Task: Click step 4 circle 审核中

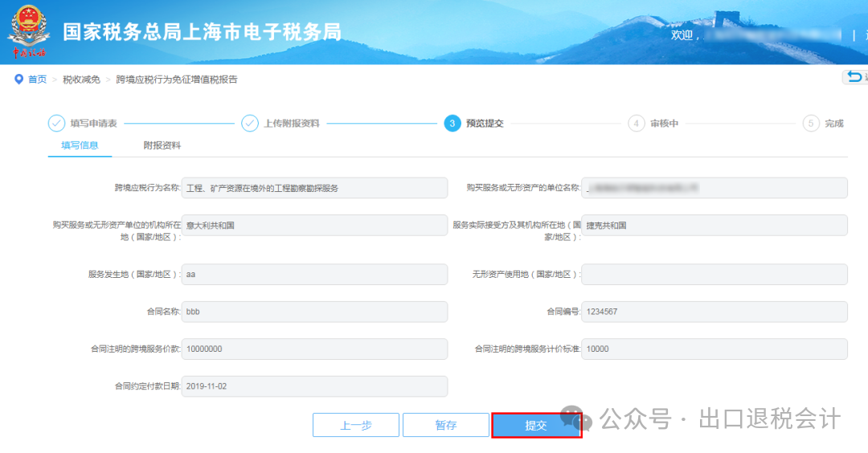Action: (x=637, y=123)
